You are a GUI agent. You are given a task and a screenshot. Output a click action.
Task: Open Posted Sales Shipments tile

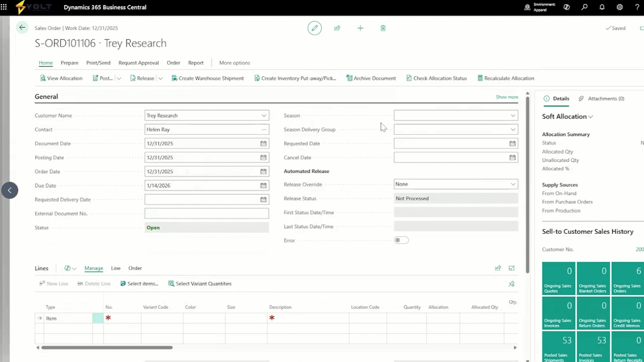coord(559,347)
